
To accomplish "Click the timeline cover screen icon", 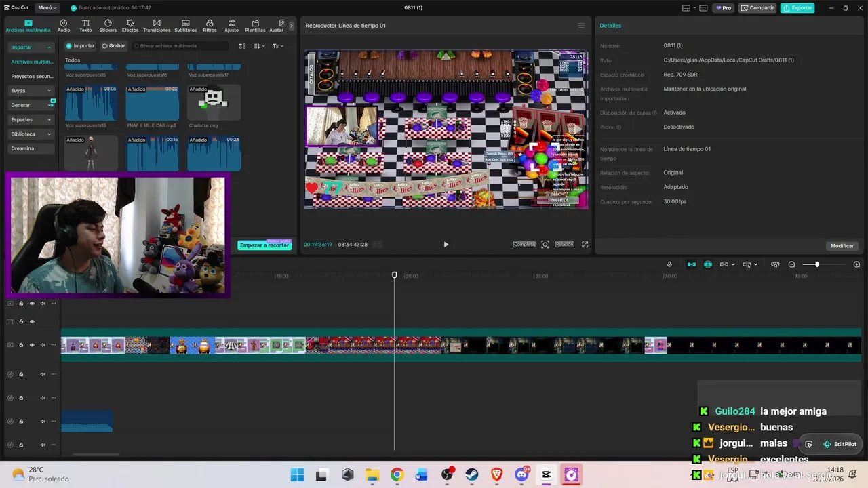I will 775,264.
